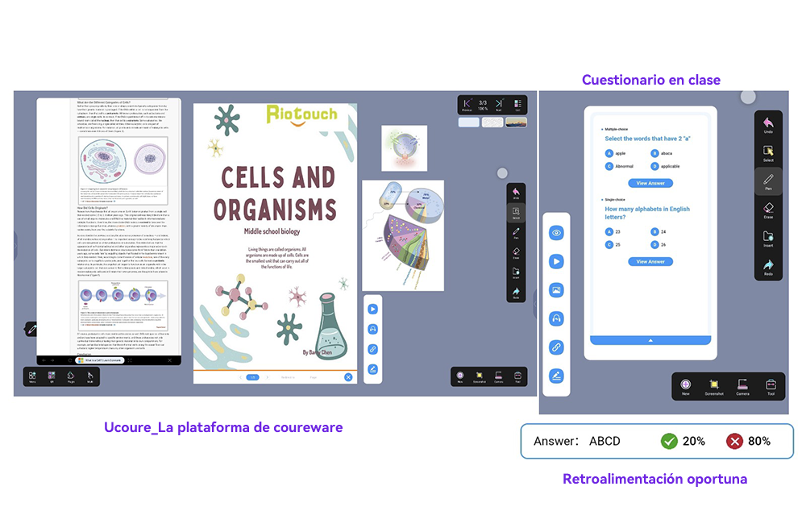Click the image icon in quiz side strip

(x=556, y=290)
